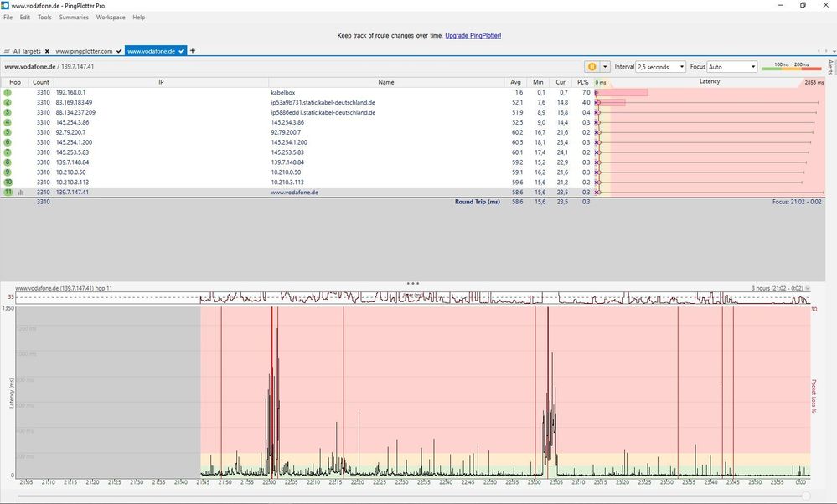Click the Round Trip (ms) summary label
Viewport: 837px width, 504px height.
pos(478,202)
